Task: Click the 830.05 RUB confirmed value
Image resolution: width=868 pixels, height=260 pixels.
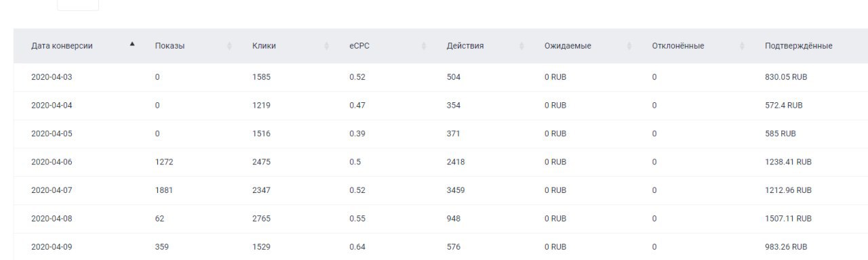Action: [x=786, y=77]
